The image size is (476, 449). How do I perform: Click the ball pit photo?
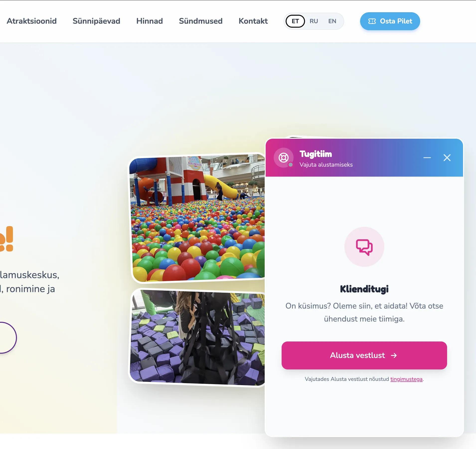click(x=197, y=218)
